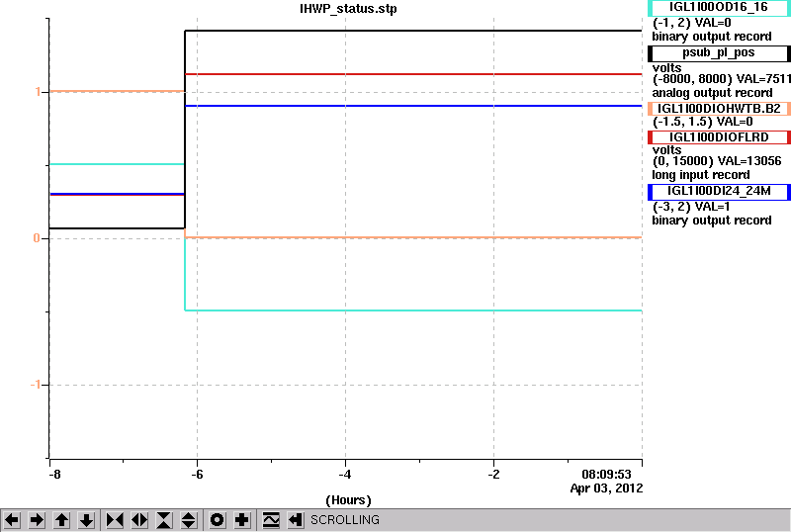Click the (-3, 2) VAL=1 readout
Screen dimensions: 791x532
691,207
